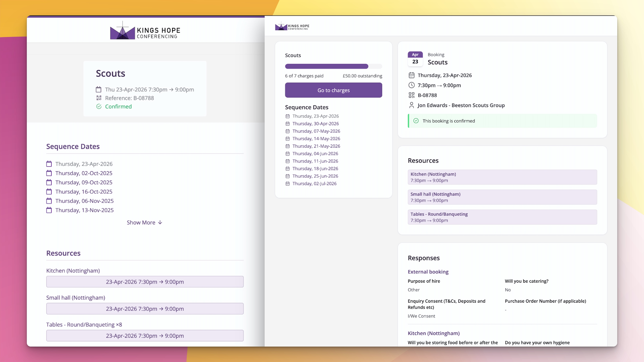Click calendar icon next to Thursday, 02-Jul-2026
The height and width of the screenshot is (362, 644).
point(287,184)
